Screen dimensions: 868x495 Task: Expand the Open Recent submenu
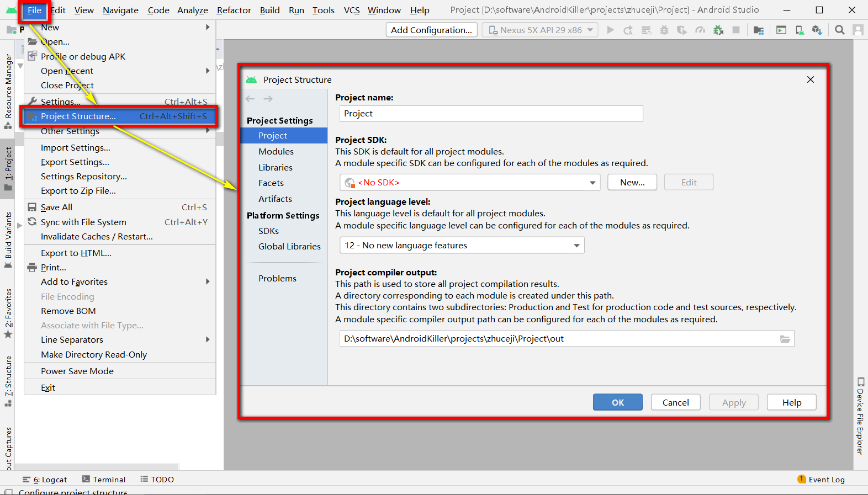pos(119,71)
